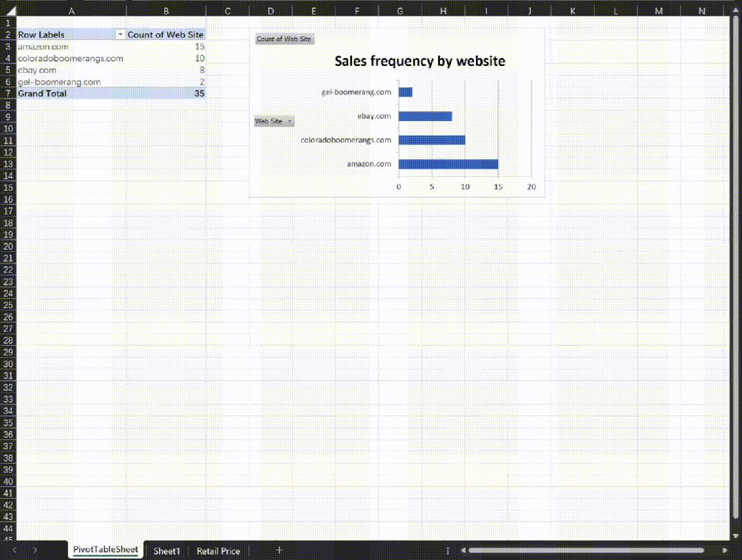This screenshot has height=560, width=742.
Task: Select the PivotTableSheet tab
Action: 105,550
